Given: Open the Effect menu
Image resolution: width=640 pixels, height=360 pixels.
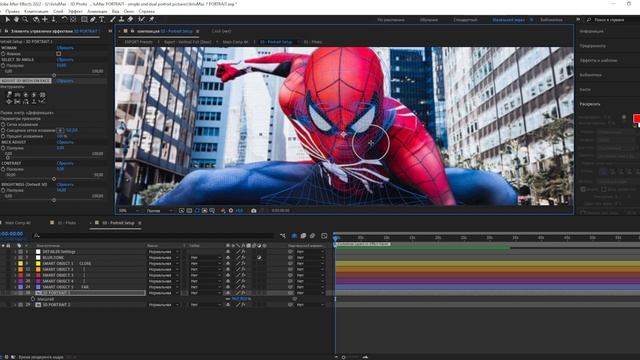Looking at the screenshot, I should pyautogui.click(x=75, y=11).
